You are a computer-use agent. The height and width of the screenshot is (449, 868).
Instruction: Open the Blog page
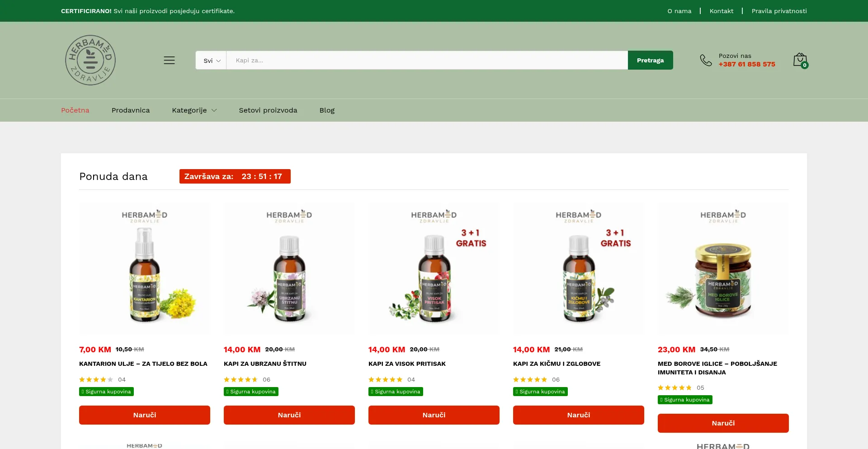pos(327,110)
